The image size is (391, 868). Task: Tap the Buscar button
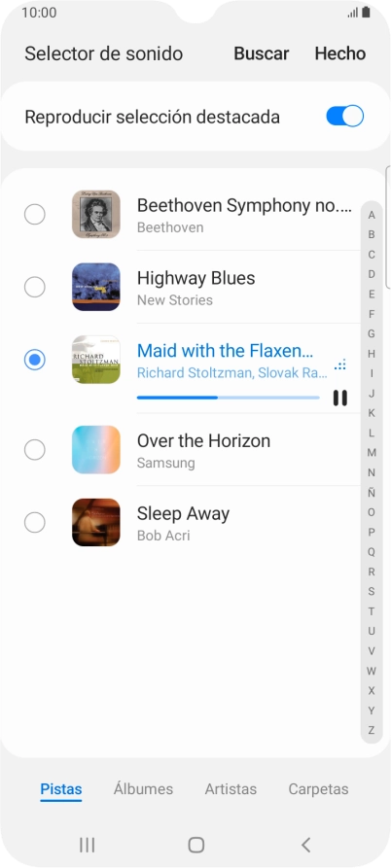click(262, 53)
